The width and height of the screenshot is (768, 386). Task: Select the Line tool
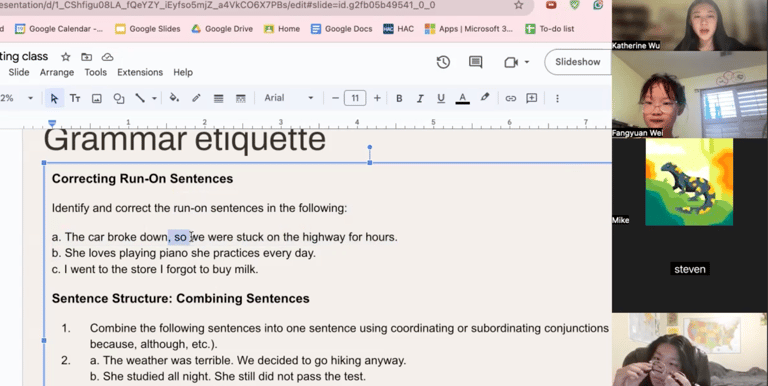click(140, 98)
